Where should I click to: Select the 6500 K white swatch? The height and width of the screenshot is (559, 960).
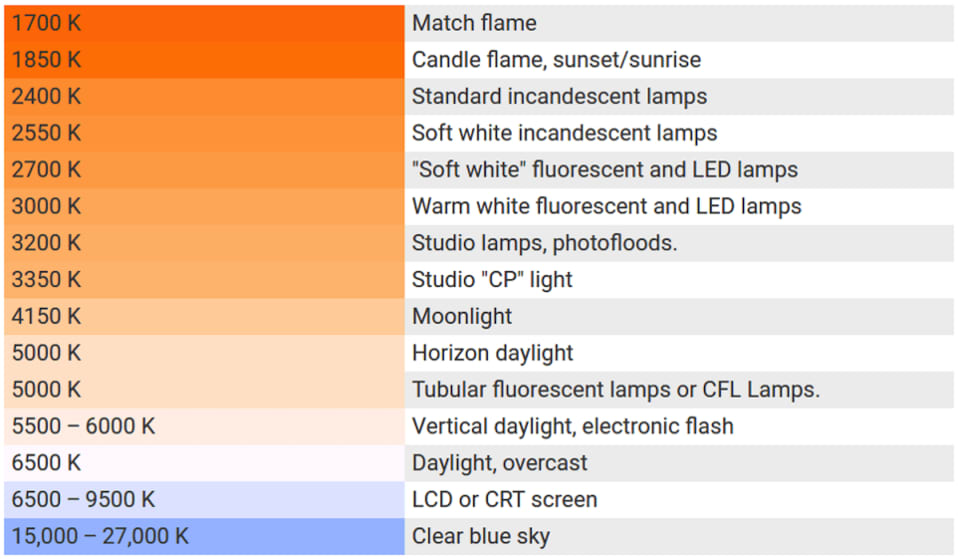[x=204, y=463]
